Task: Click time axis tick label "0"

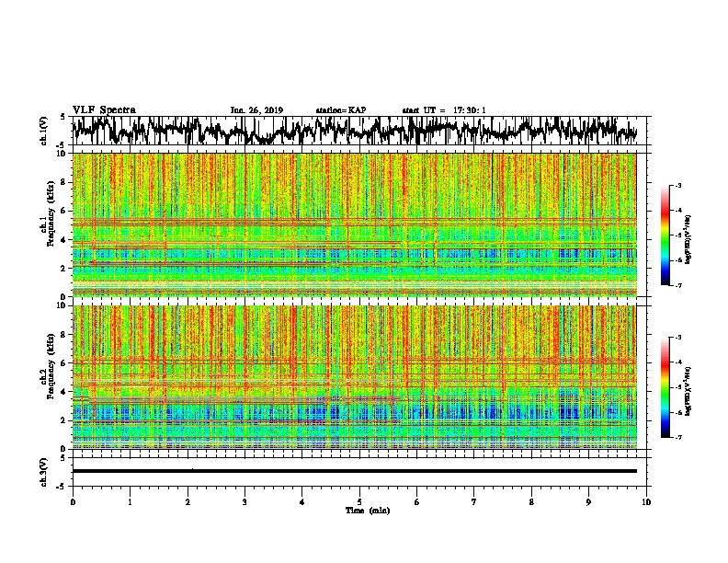Action: coord(73,502)
